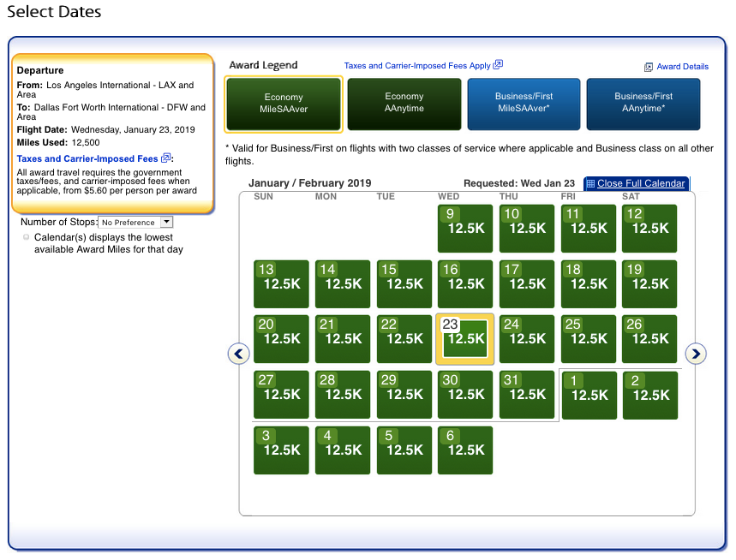Pick February 1 date tile
This screenshot has width=736, height=560.
(589, 395)
